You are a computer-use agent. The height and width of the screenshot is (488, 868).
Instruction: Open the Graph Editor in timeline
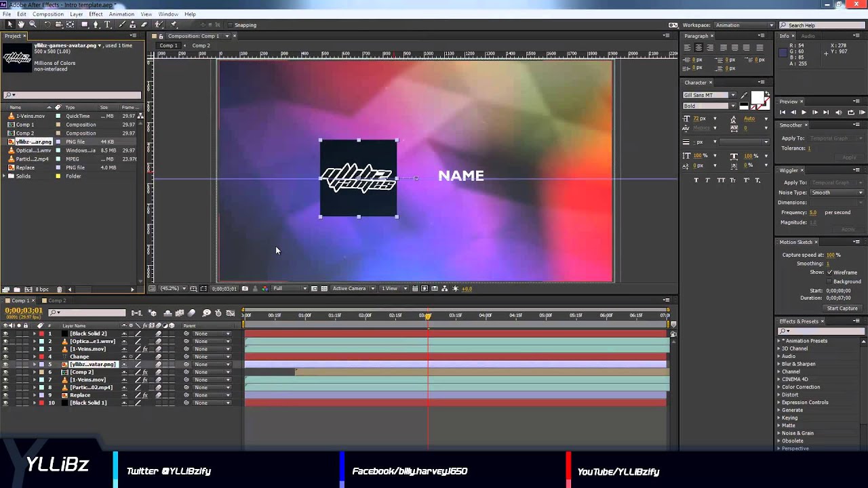click(231, 312)
